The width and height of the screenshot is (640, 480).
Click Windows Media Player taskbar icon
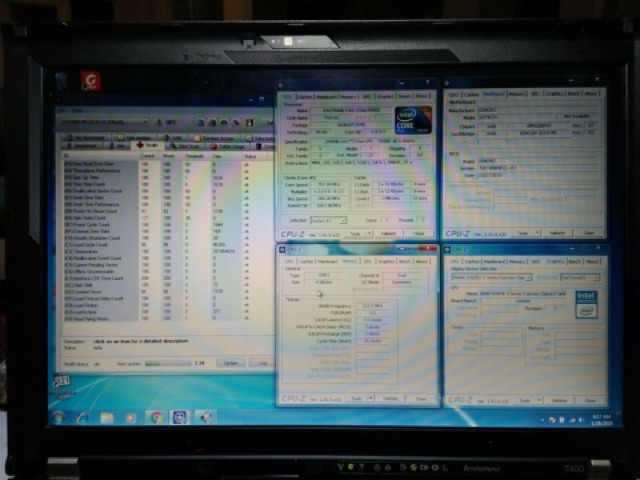click(131, 418)
